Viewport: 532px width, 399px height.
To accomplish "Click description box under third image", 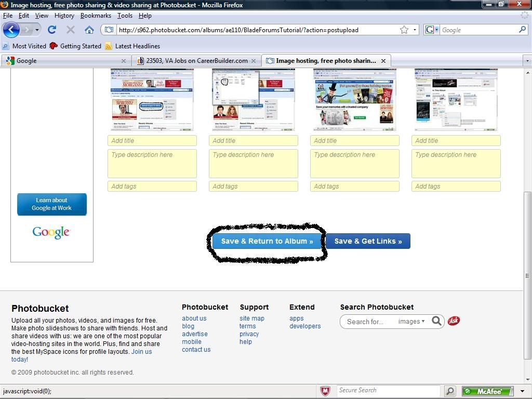I will 354,164.
